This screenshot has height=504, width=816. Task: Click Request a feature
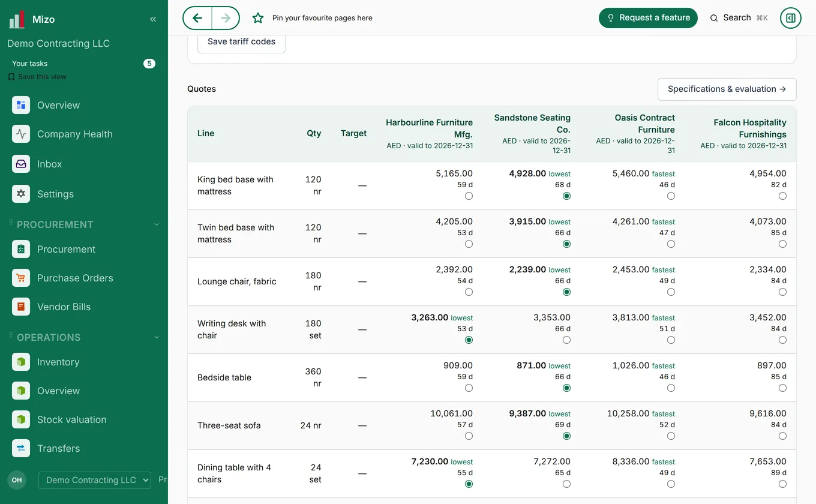(x=648, y=18)
